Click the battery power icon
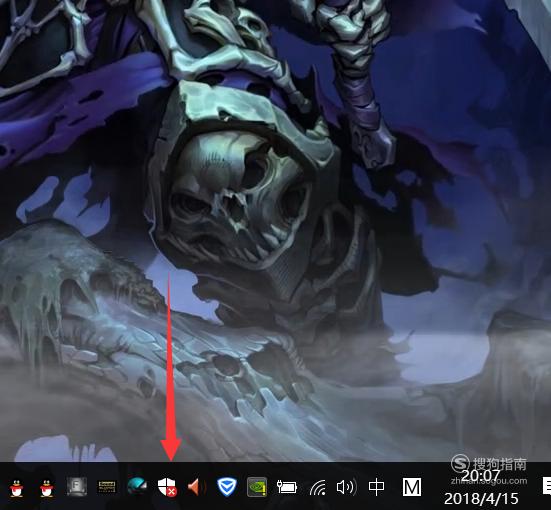The height and width of the screenshot is (510, 551). [x=287, y=487]
